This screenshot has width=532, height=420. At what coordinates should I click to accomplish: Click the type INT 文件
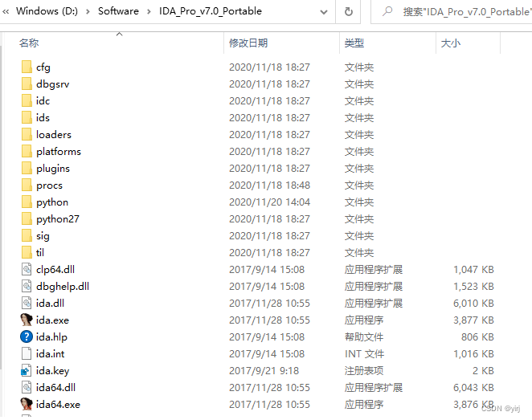coord(364,354)
